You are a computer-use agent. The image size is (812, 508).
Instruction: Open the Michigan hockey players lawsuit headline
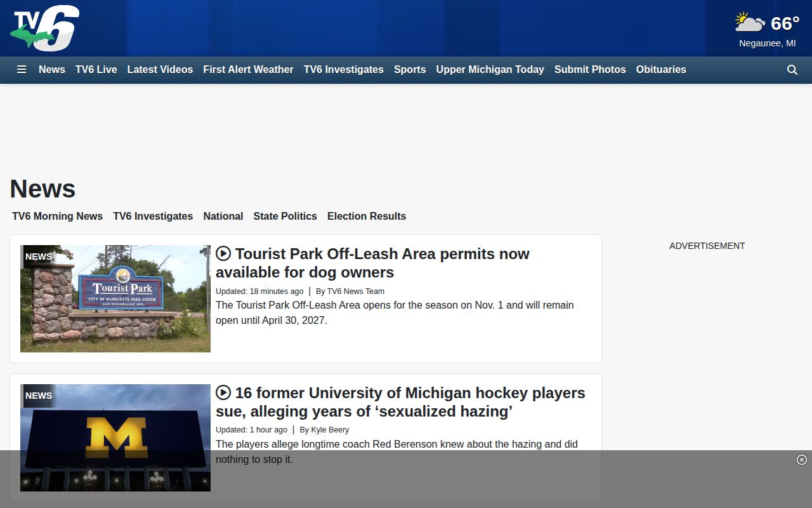pyautogui.click(x=400, y=402)
